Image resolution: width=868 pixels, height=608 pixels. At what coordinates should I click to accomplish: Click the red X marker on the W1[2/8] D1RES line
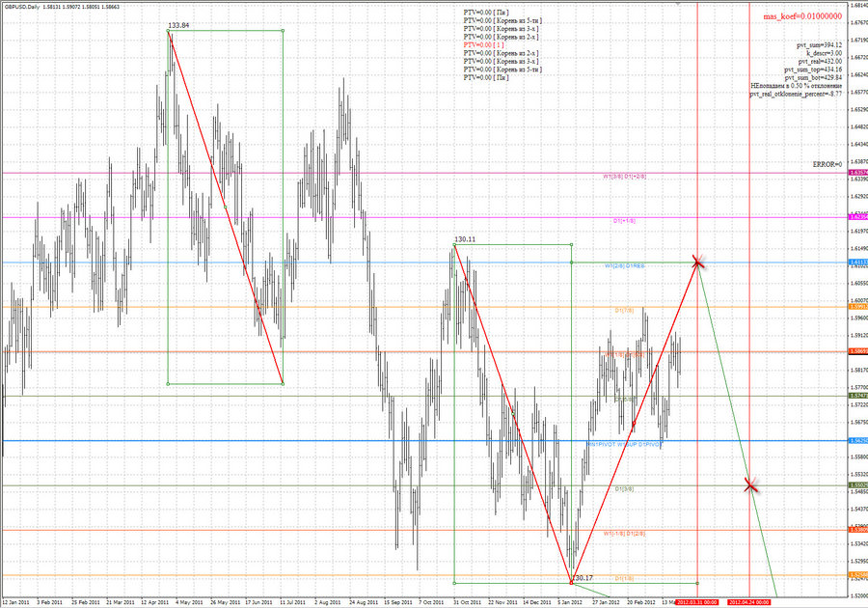697,263
